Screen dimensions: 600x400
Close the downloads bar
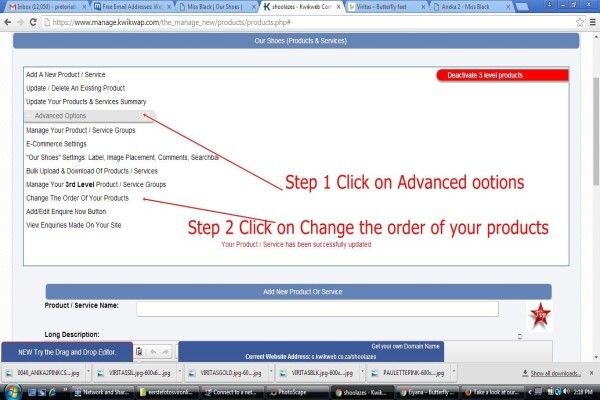pos(592,373)
